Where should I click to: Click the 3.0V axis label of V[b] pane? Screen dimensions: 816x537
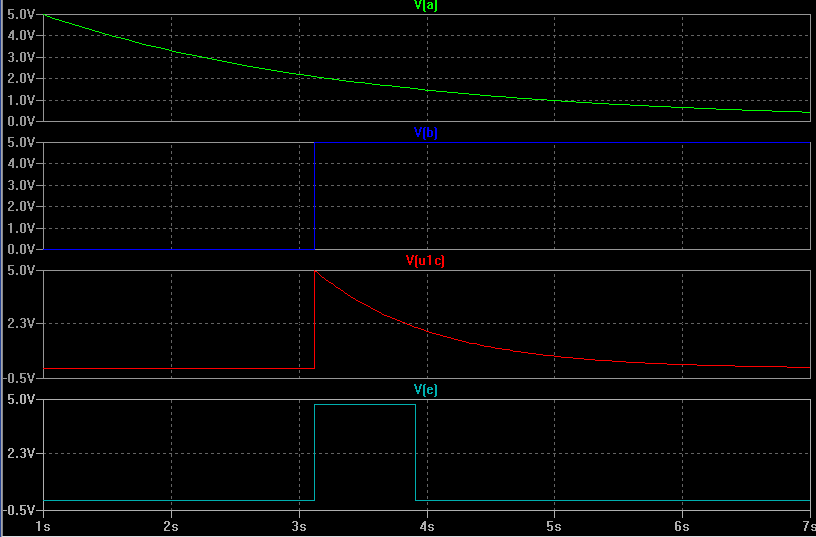[x=21, y=185]
